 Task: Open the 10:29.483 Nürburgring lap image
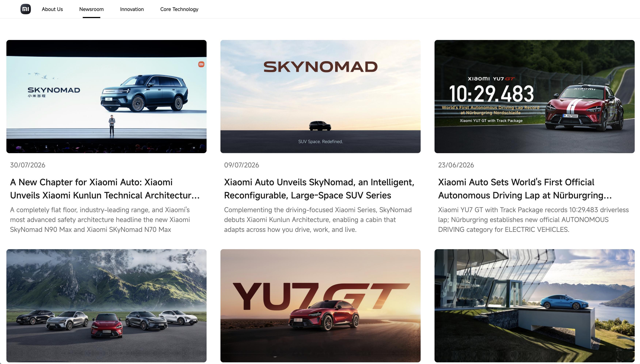tap(534, 97)
